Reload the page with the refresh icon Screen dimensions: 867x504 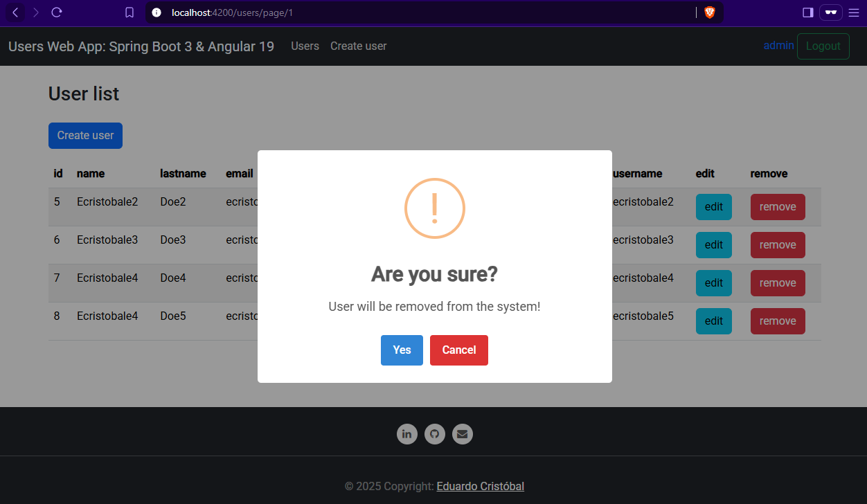(x=57, y=12)
